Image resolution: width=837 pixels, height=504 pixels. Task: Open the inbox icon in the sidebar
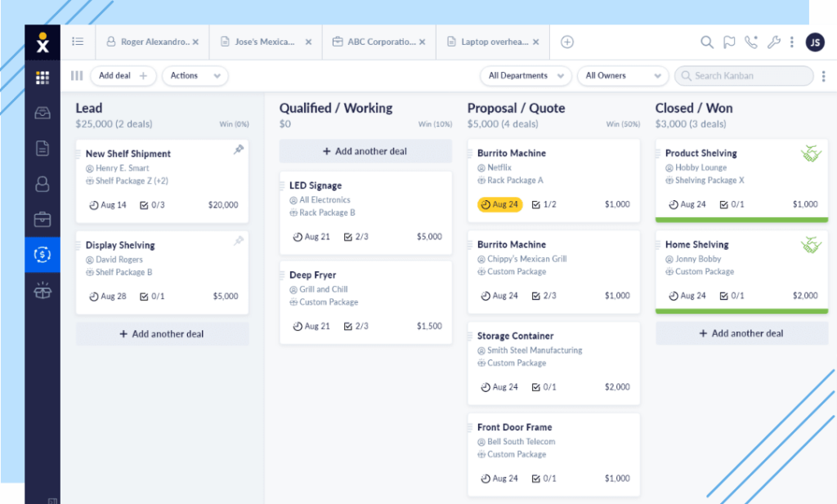pos(42,113)
